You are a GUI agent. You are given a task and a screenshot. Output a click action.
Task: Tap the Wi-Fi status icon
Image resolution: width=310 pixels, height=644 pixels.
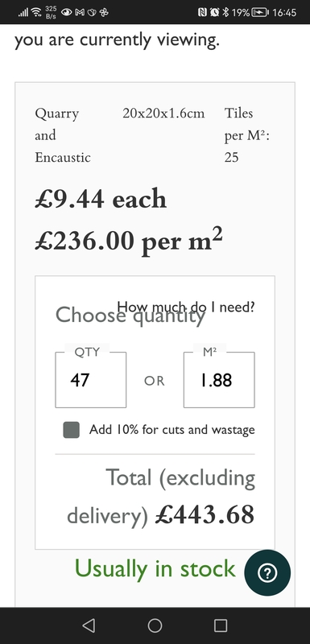(x=36, y=12)
